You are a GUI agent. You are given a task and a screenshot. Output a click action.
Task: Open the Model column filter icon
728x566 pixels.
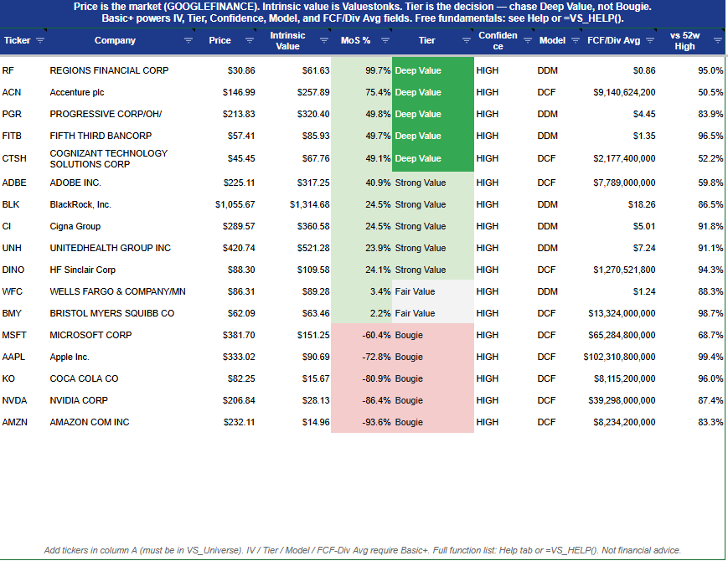coord(576,40)
